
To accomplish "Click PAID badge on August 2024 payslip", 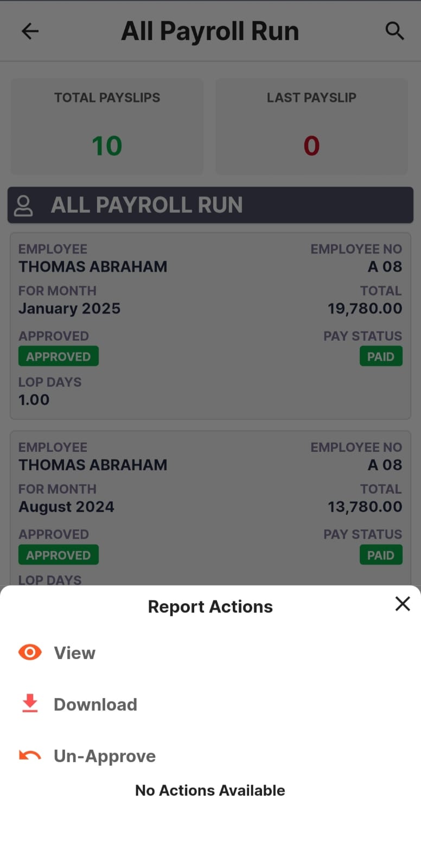I will (381, 555).
